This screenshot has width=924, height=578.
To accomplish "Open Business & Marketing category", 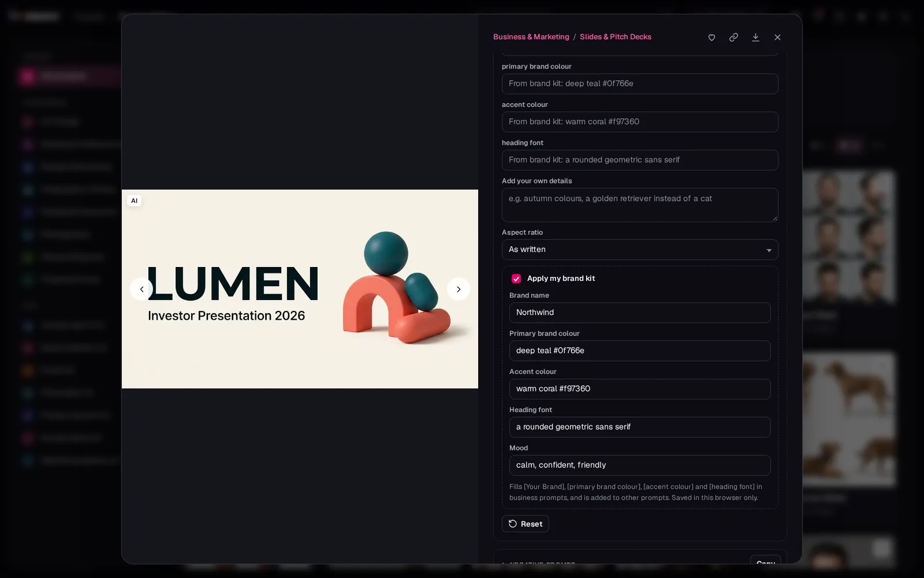I will (531, 36).
